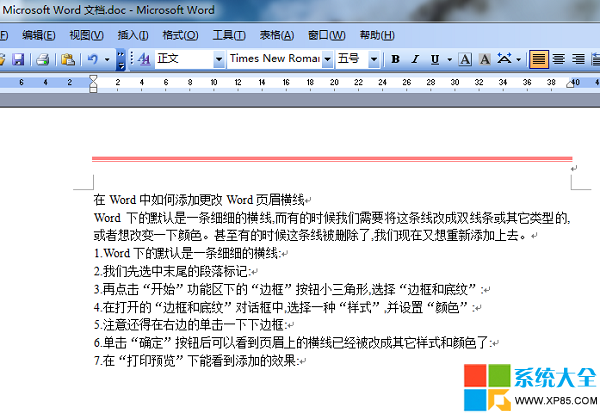This screenshot has height=413, width=600.
Task: Toggle Italic formatting
Action: pos(415,59)
